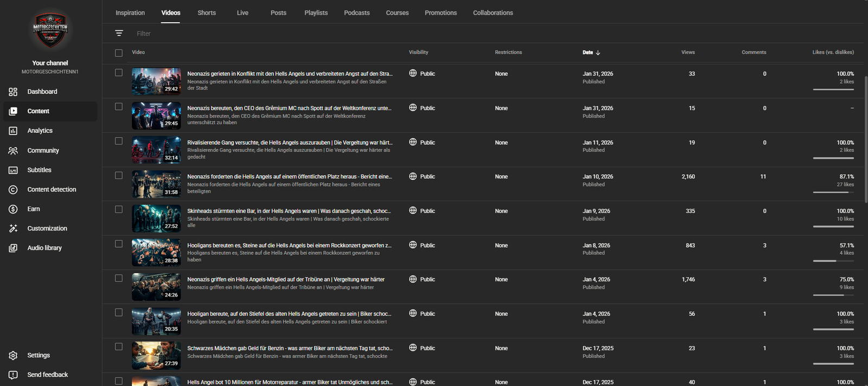The width and height of the screenshot is (868, 386).
Task: Sort by the Date column header
Action: [591, 53]
